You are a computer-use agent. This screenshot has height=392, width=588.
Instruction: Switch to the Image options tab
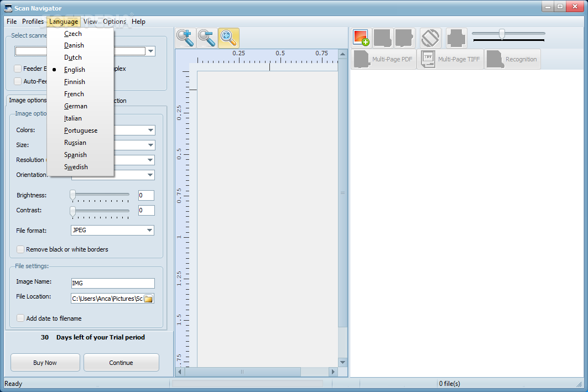(27, 100)
